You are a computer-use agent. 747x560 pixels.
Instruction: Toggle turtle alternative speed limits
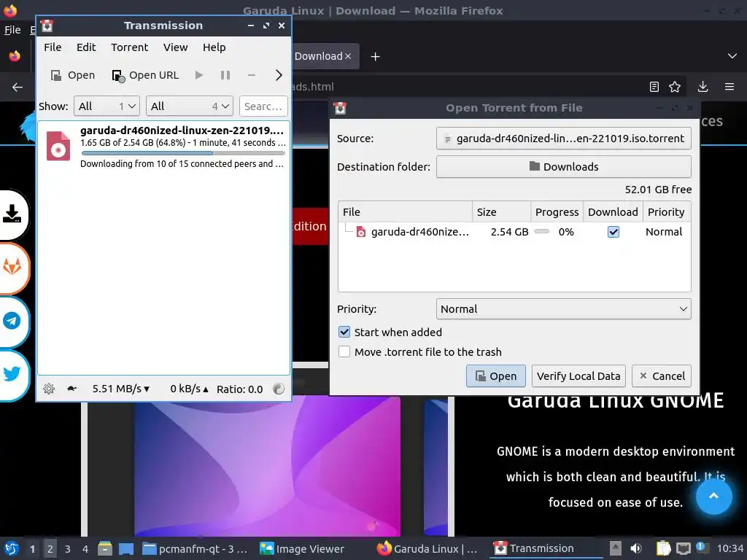pyautogui.click(x=72, y=389)
